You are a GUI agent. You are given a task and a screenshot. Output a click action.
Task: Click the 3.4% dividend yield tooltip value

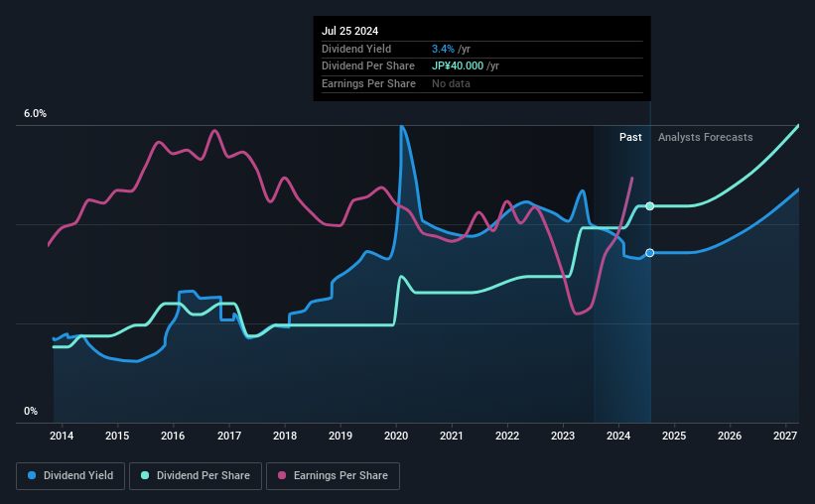pos(441,49)
